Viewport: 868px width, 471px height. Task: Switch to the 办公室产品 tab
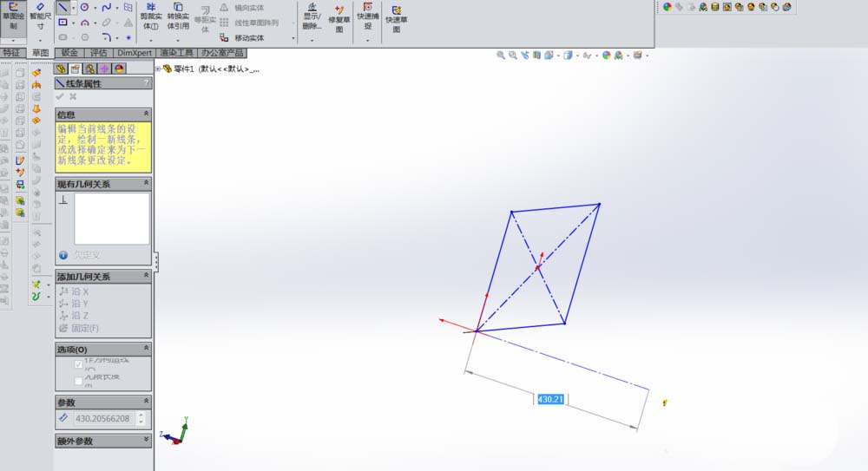[x=222, y=53]
